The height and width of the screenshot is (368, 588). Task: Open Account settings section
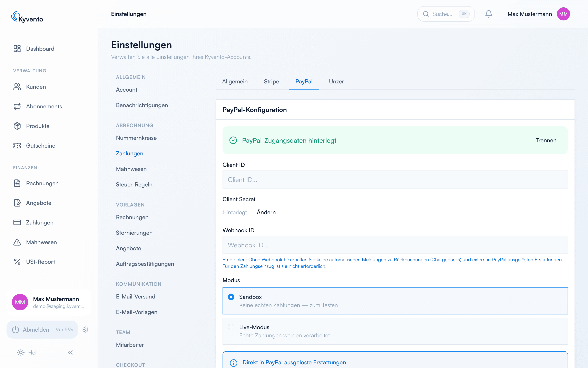coord(127,90)
